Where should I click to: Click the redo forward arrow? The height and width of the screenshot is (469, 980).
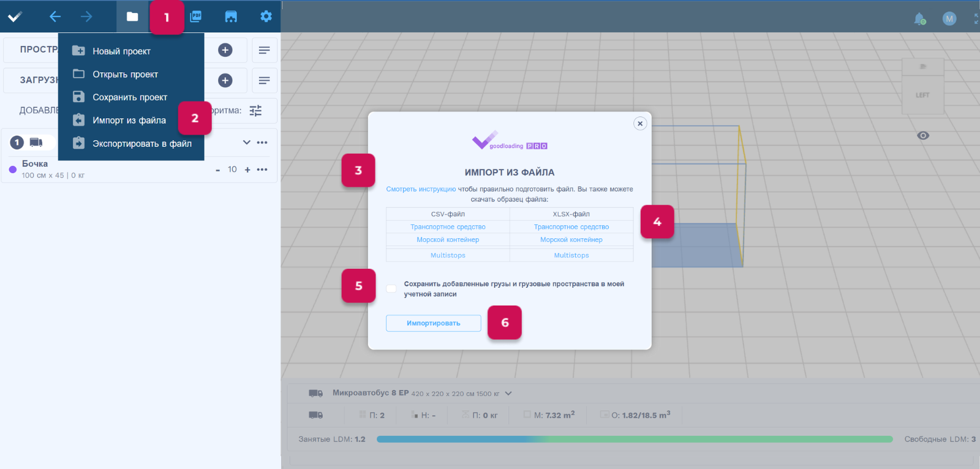pyautogui.click(x=86, y=17)
